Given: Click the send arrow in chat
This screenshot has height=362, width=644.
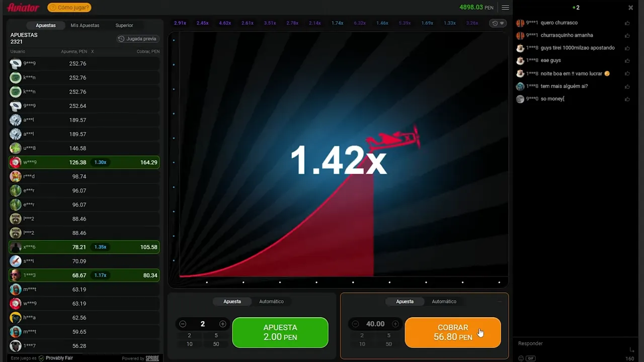Looking at the screenshot, I should [x=631, y=349].
